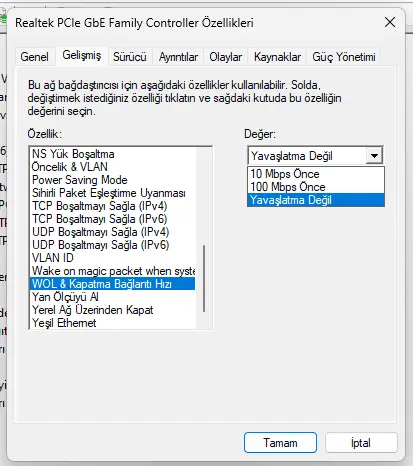Open the Olaylar tab

coord(226,57)
